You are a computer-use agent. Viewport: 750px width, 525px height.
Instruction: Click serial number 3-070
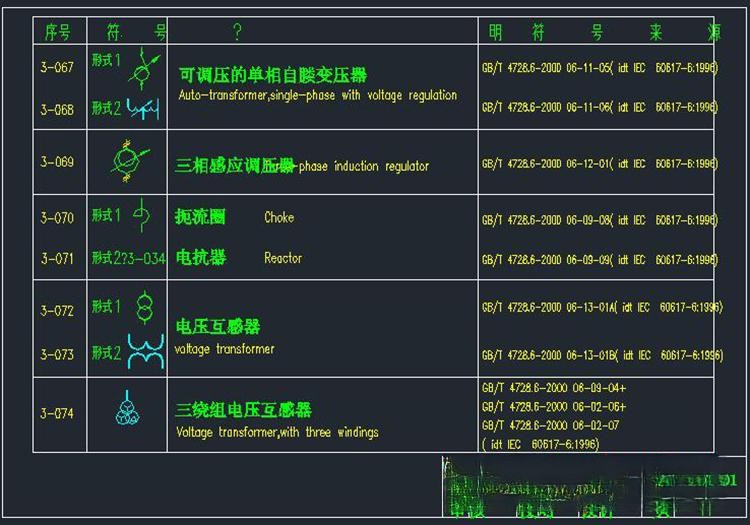(57, 219)
